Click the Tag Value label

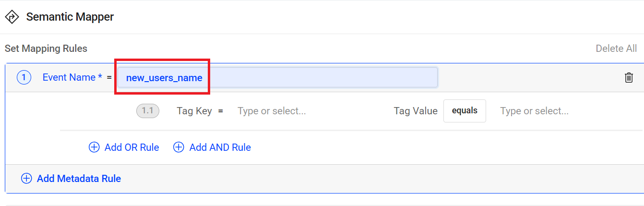pyautogui.click(x=416, y=111)
